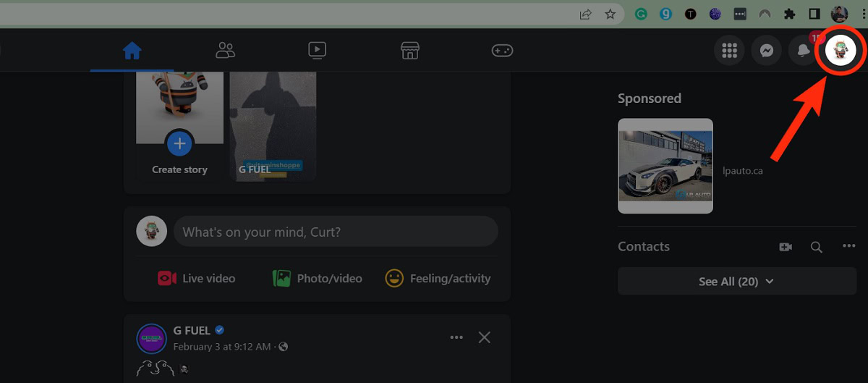Click the What's on your mind field
The width and height of the screenshot is (868, 383).
(x=336, y=232)
